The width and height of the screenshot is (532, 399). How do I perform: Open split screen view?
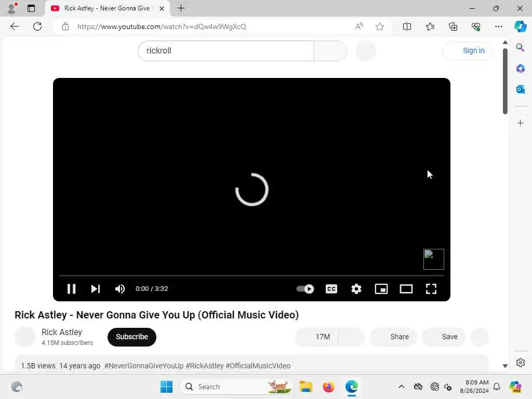point(407,26)
